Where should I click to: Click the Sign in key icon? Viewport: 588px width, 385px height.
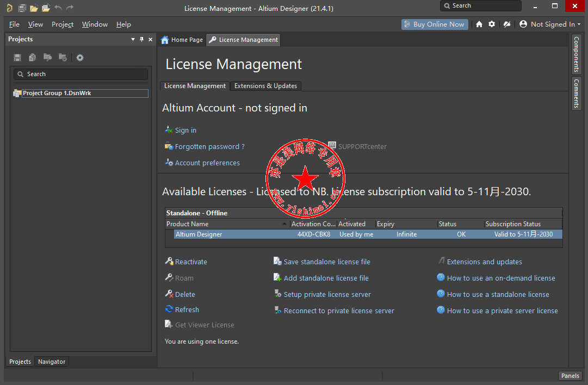point(169,130)
